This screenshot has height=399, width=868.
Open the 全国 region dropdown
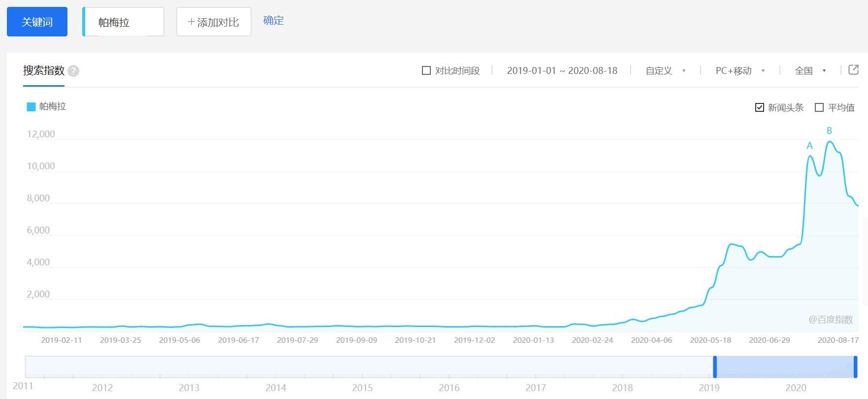pos(810,71)
